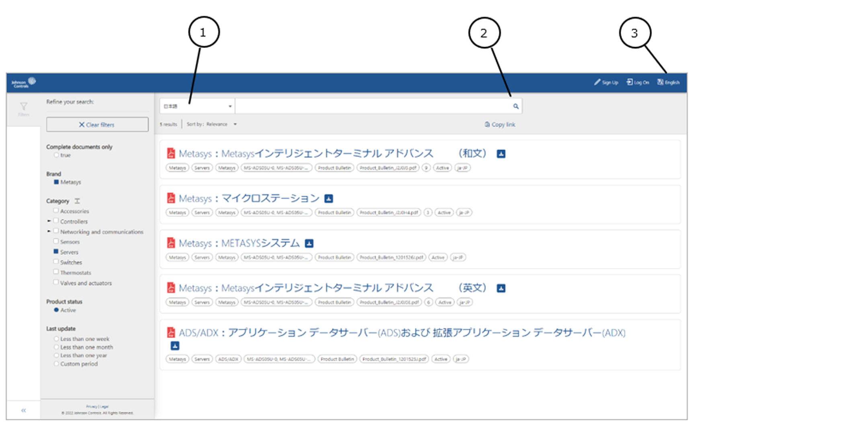The image size is (868, 433).
Task: Open the Privacy link in footer
Action: pyautogui.click(x=92, y=406)
